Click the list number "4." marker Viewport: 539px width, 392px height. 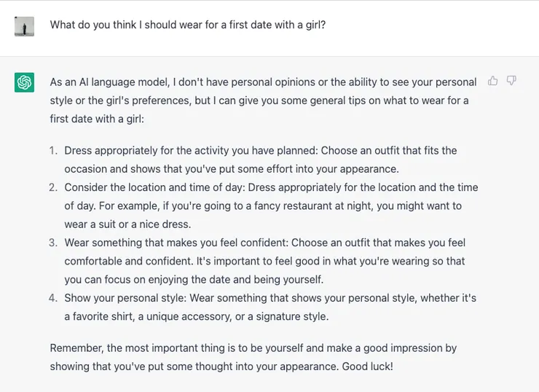(x=53, y=298)
